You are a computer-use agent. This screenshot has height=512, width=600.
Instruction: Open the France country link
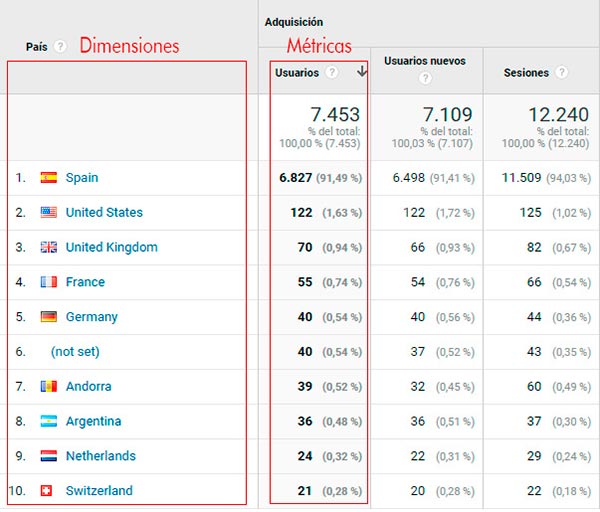click(x=85, y=282)
